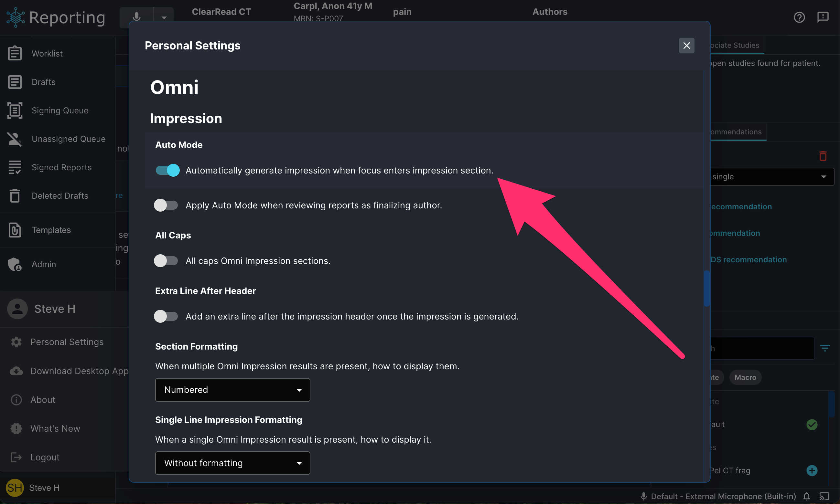This screenshot has width=840, height=504.
Task: Toggle extra line after impression header
Action: coord(166,316)
